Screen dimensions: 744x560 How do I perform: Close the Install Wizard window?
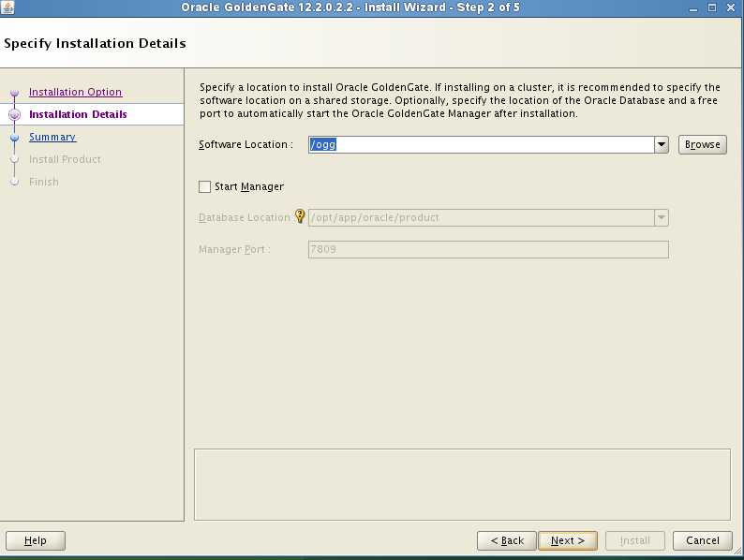coord(731,7)
